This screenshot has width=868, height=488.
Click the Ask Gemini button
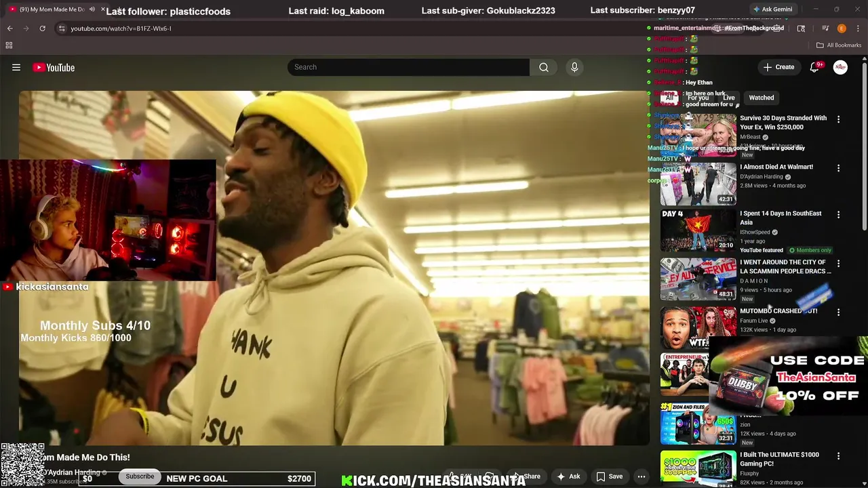pos(772,9)
